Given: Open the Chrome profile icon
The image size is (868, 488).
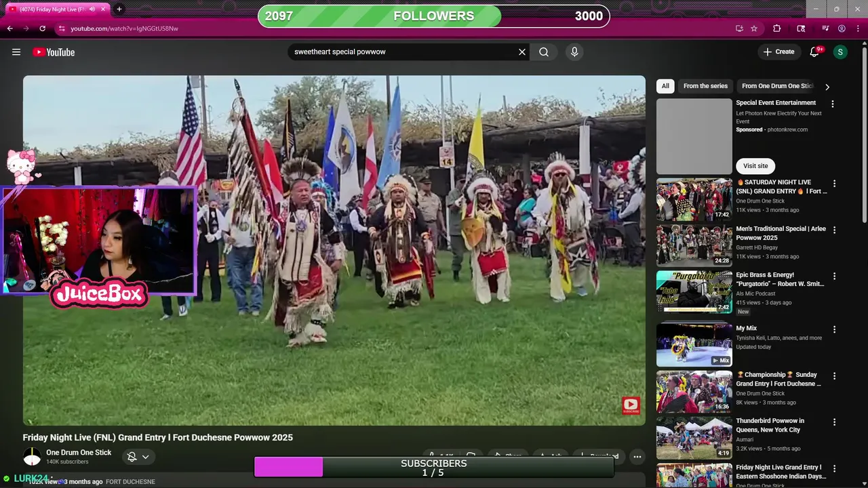Looking at the screenshot, I should (842, 28).
